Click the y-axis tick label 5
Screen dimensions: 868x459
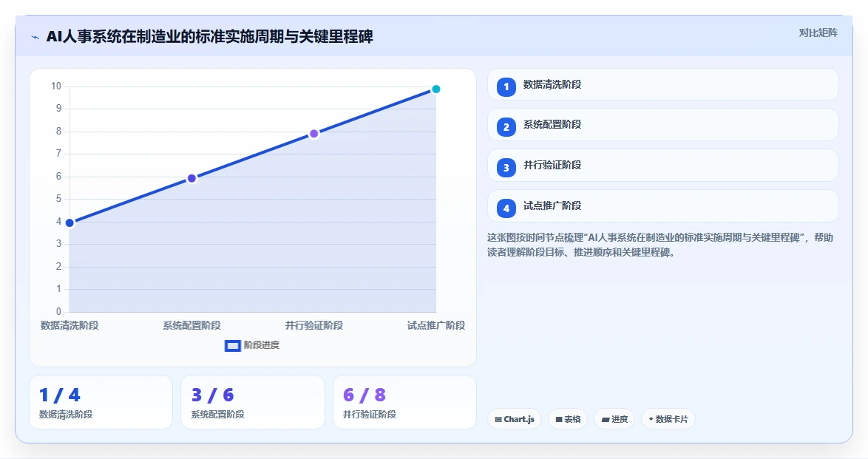58,199
